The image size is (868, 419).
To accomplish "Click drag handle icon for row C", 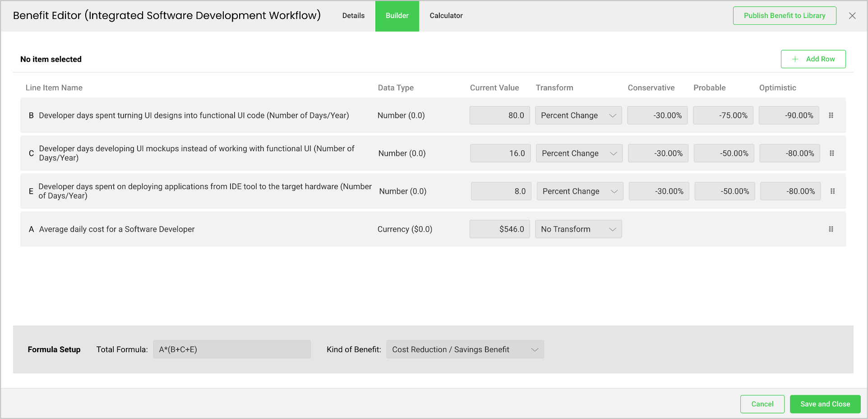I will pos(831,154).
